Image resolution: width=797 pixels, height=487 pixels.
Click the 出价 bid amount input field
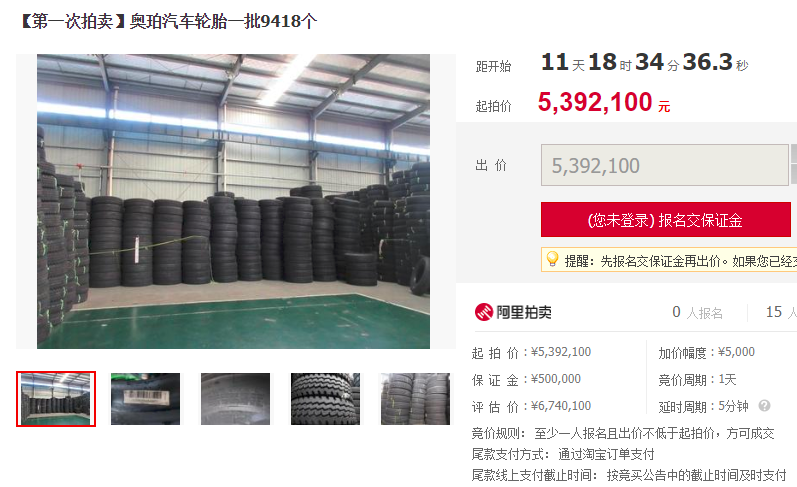tap(665, 165)
